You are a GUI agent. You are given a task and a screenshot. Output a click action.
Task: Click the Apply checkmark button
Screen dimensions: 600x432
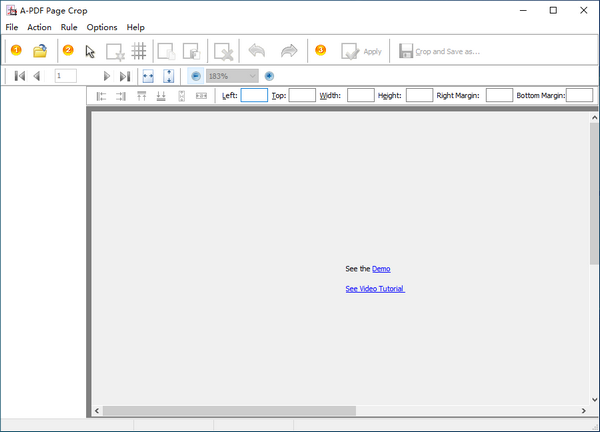361,51
